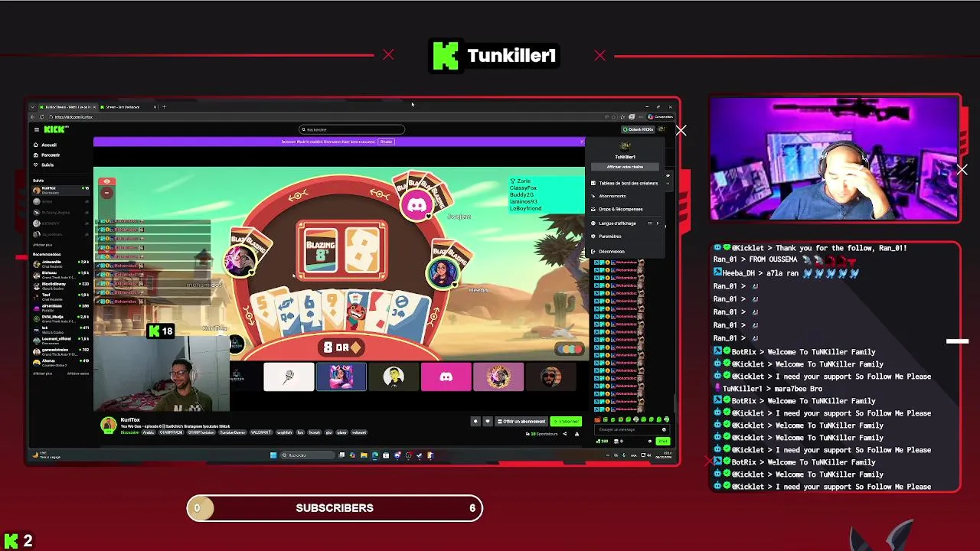Collapse recommendations with Afficher moins
This screenshot has width=980, height=551.
[77, 373]
